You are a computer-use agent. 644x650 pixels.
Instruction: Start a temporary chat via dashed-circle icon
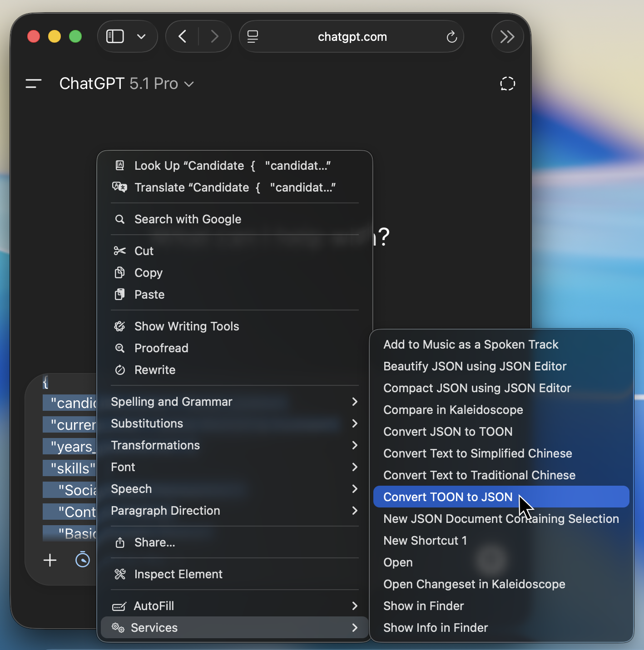507,84
